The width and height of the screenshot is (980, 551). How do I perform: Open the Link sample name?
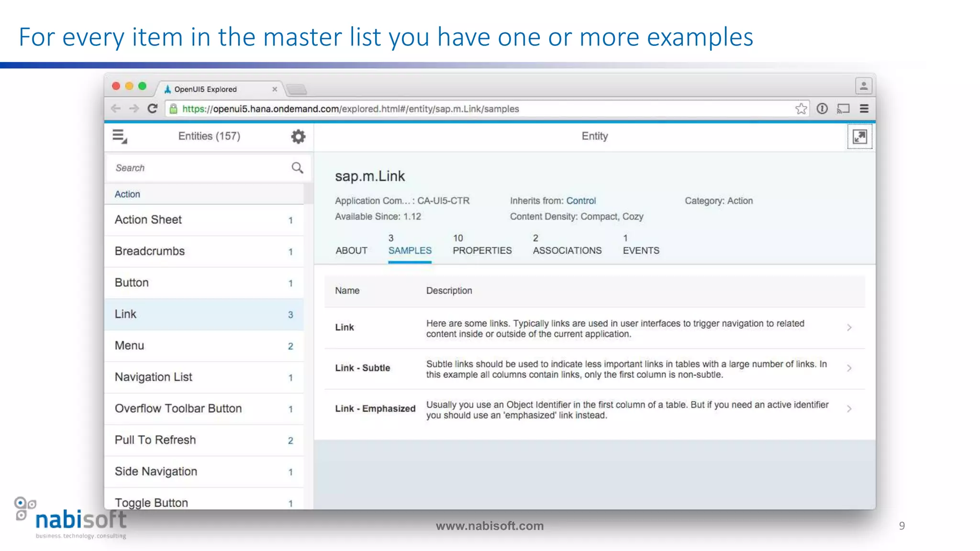tap(345, 328)
